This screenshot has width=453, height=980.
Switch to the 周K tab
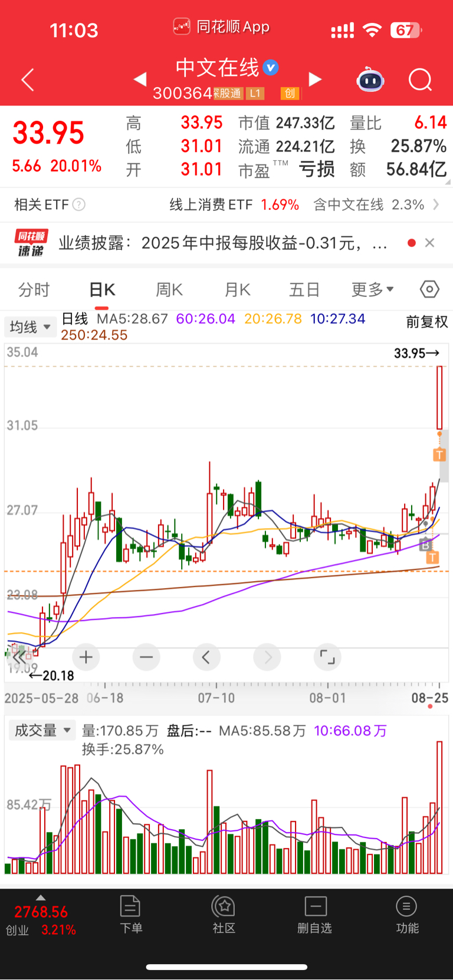point(169,289)
